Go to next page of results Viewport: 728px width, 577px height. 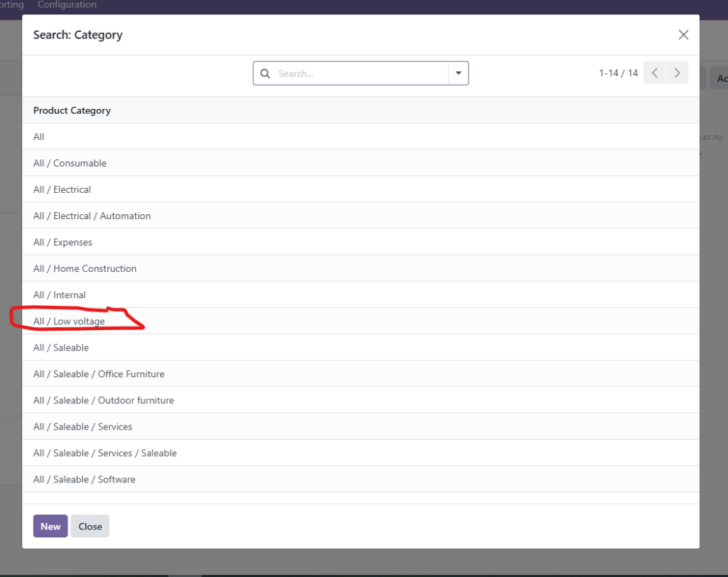coord(678,73)
